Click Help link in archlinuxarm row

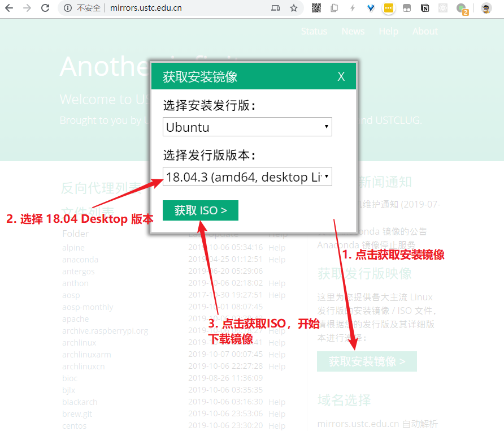tap(277, 355)
